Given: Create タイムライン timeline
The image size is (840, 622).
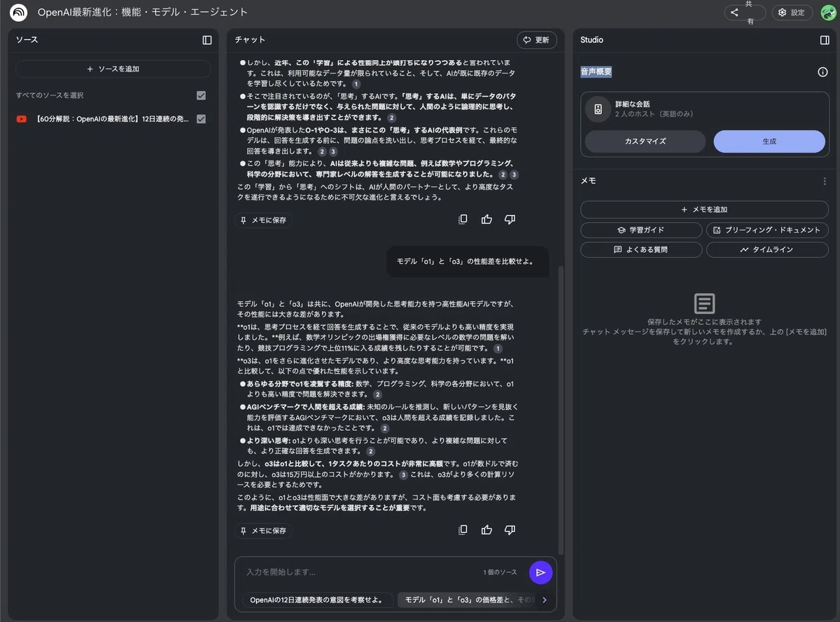Looking at the screenshot, I should [x=767, y=249].
